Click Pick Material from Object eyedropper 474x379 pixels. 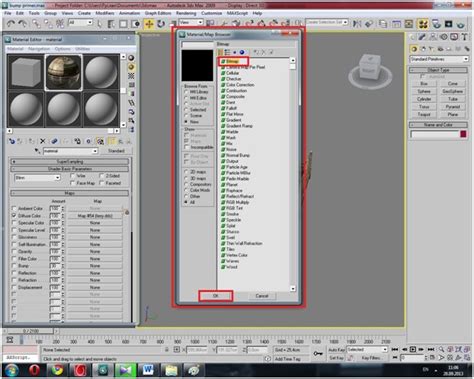(x=37, y=151)
